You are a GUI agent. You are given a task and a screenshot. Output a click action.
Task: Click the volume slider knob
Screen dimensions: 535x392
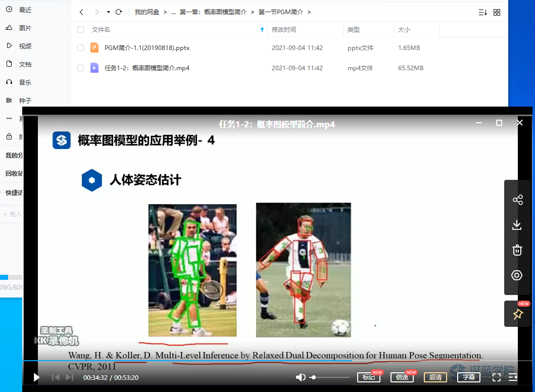point(314,377)
